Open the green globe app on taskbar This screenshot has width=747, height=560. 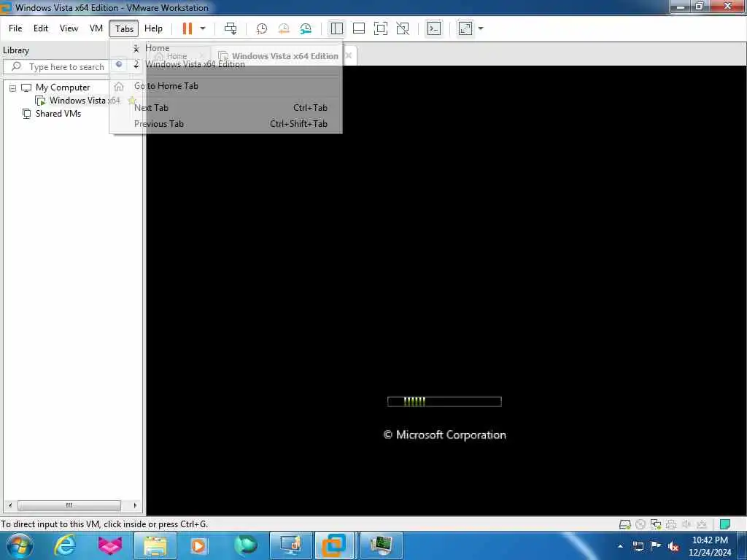(245, 545)
